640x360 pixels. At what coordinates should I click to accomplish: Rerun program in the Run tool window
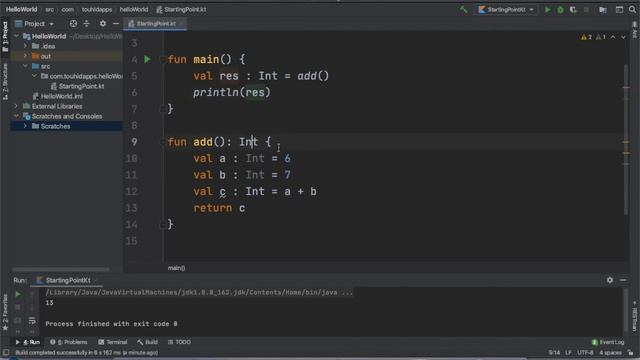click(18, 294)
